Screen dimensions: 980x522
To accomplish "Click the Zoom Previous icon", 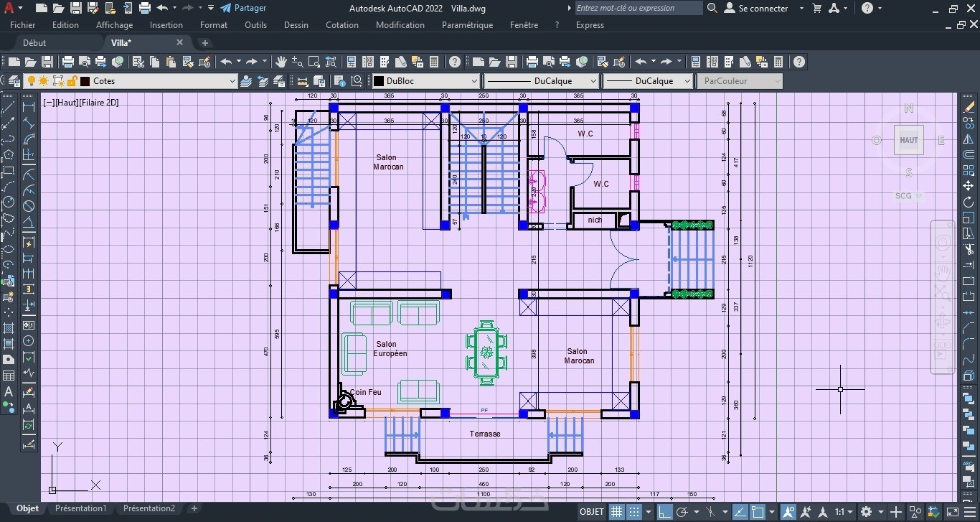I will point(331,62).
